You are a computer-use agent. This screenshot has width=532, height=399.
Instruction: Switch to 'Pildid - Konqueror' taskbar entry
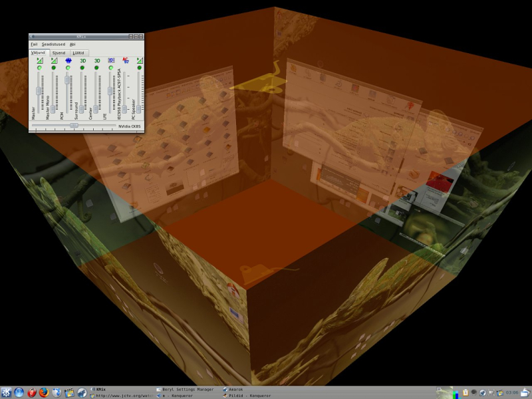[254, 396]
